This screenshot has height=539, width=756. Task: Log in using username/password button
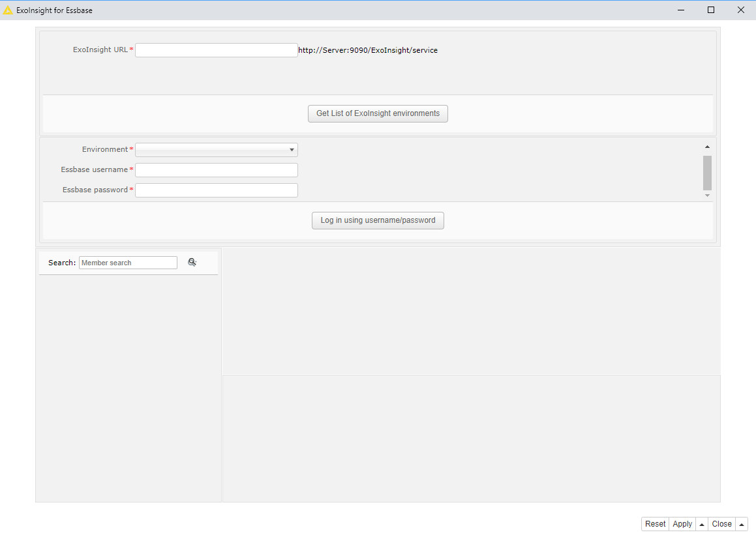point(378,220)
